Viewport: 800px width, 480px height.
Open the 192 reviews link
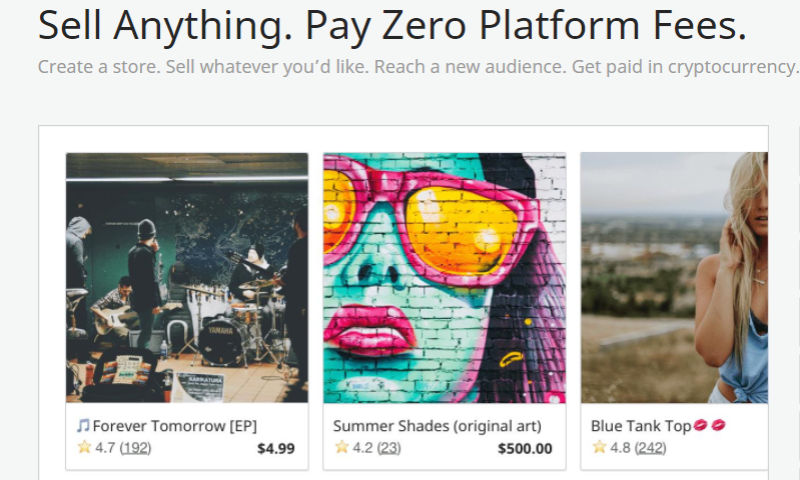pyautogui.click(x=135, y=448)
